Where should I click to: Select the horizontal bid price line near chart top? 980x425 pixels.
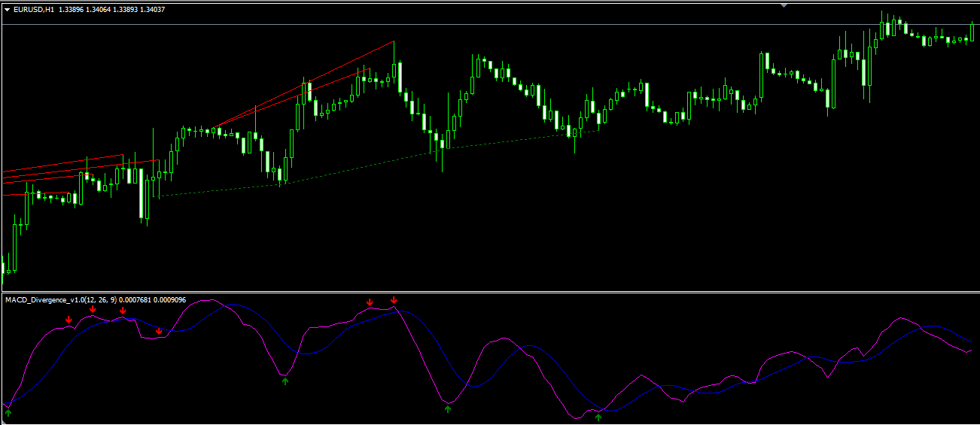(x=490, y=25)
